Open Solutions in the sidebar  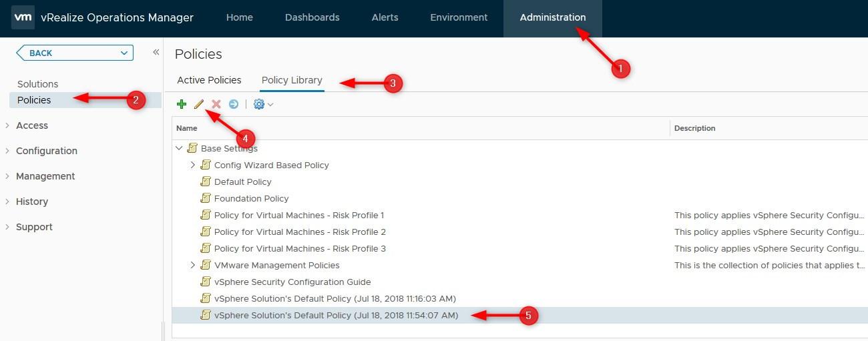click(37, 84)
